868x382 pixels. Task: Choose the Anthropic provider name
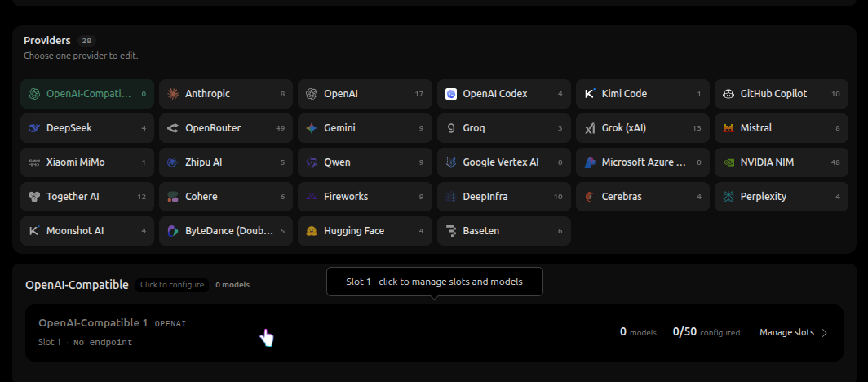pos(207,94)
